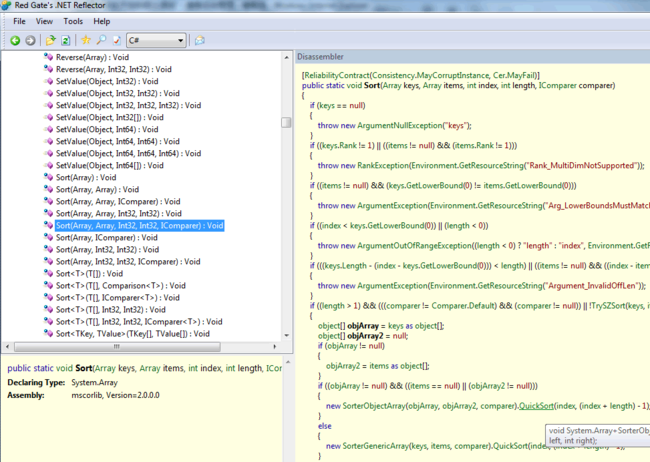Click the method icon of Reverse(Array) : Void
The image size is (650, 462).
tap(49, 57)
